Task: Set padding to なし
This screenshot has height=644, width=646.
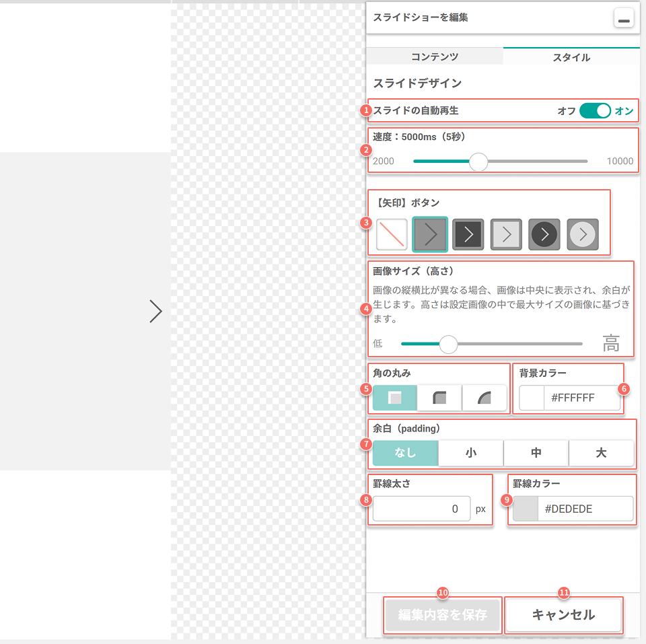Action: click(x=405, y=452)
